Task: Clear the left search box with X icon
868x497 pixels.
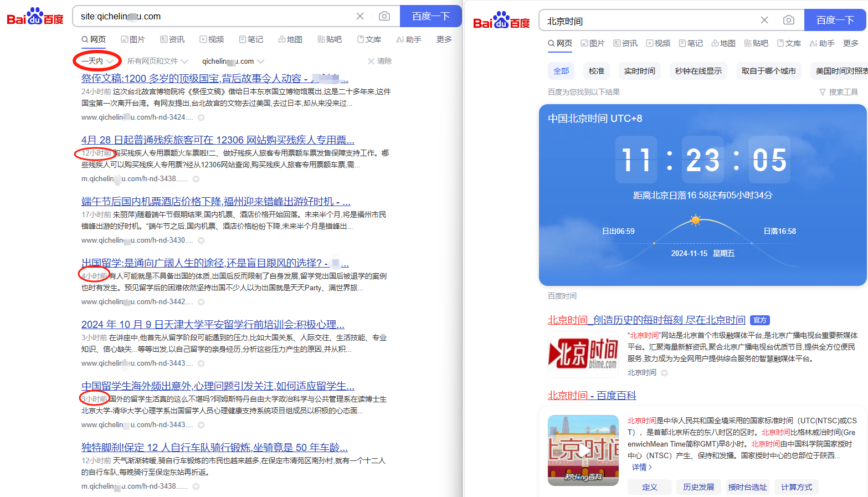Action: 360,16
